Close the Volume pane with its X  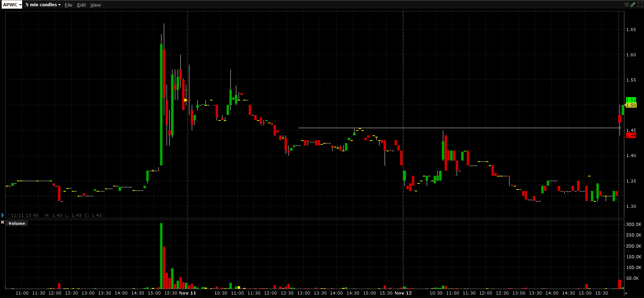(x=2, y=222)
